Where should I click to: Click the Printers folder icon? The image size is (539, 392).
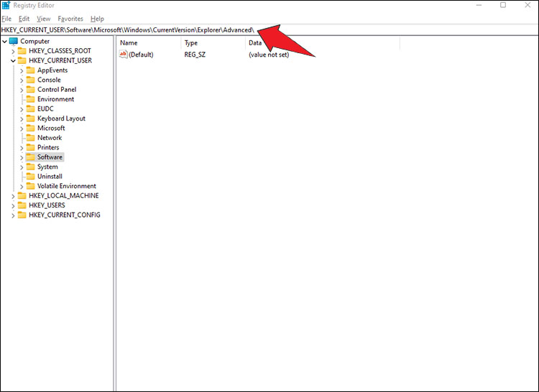31,147
